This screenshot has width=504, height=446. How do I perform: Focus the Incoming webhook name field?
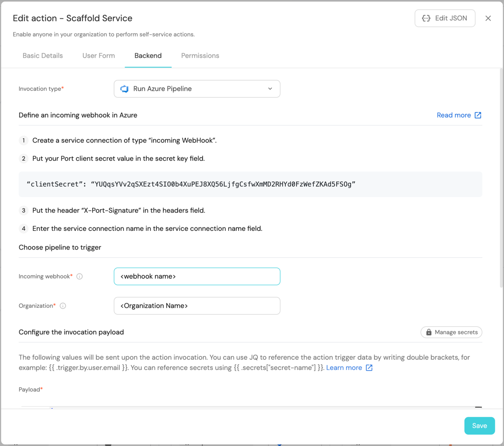(197, 276)
